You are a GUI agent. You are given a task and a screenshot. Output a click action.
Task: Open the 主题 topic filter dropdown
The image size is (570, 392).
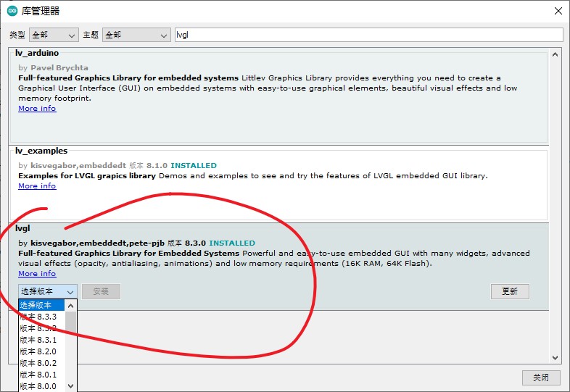pos(136,35)
